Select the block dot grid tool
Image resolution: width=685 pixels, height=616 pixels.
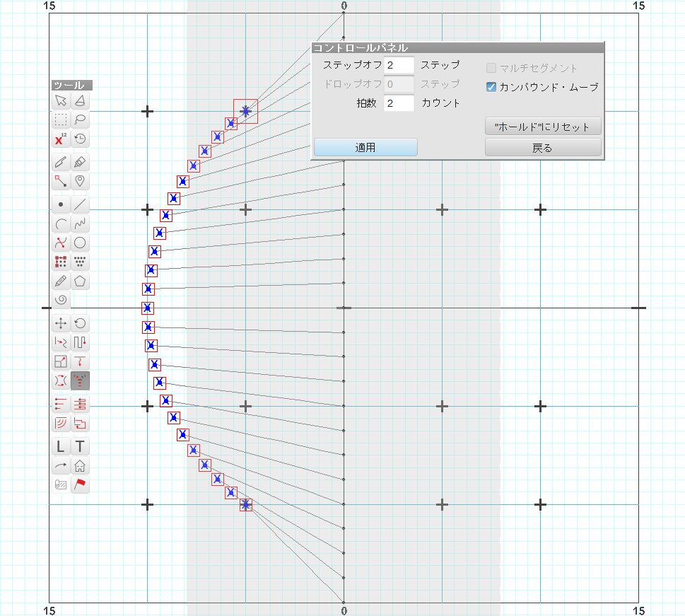[61, 262]
